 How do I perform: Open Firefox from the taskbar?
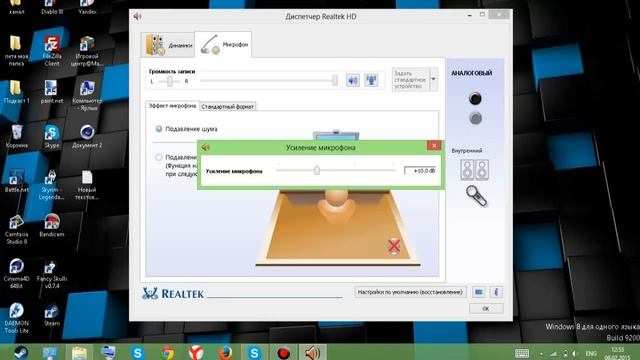225,352
